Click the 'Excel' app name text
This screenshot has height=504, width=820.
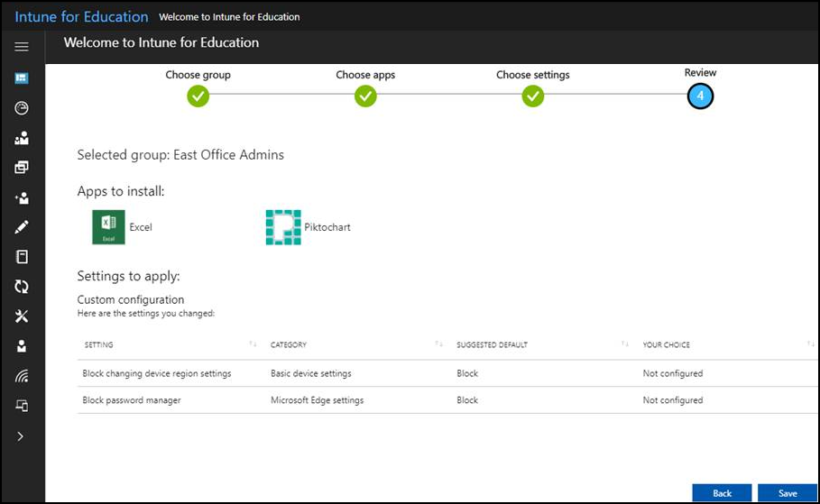click(141, 227)
